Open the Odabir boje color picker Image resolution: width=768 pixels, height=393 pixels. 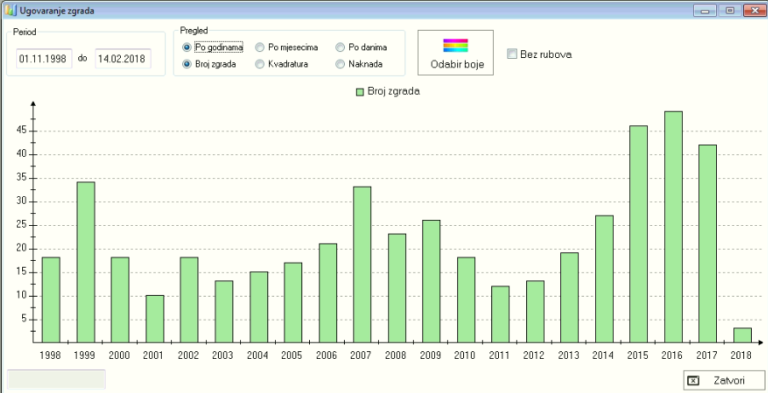pos(456,53)
